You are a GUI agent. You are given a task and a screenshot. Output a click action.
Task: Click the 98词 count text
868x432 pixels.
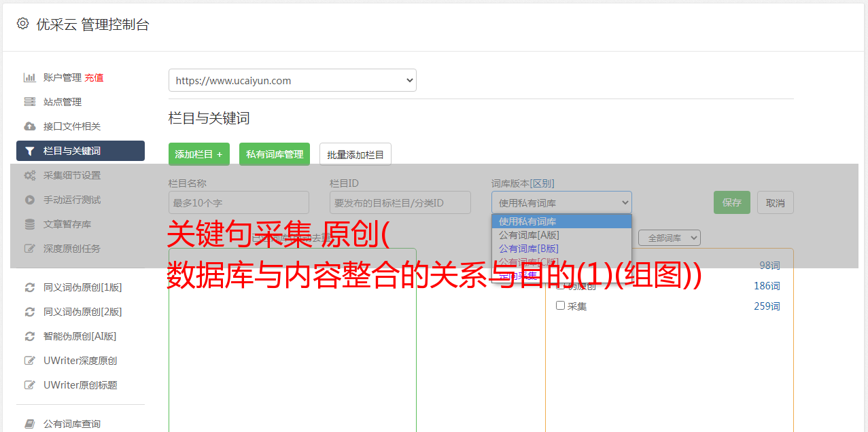tap(769, 266)
